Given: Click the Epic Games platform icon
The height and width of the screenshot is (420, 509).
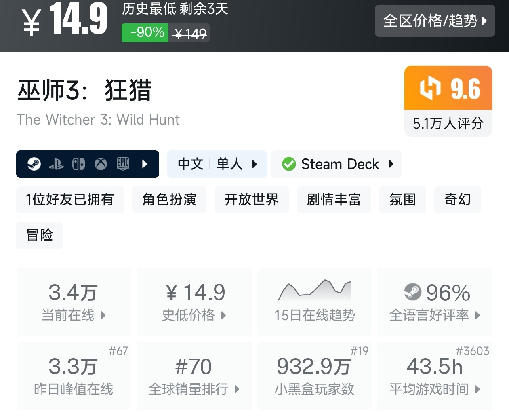Looking at the screenshot, I should pyautogui.click(x=123, y=163).
